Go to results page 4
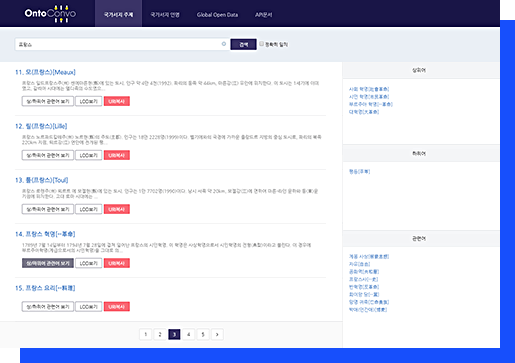 tap(189, 334)
